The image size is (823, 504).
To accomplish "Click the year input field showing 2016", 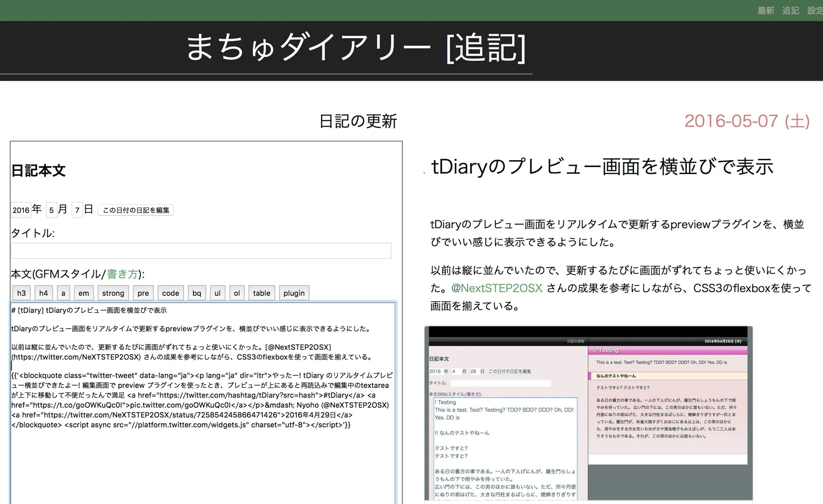I will pos(21,210).
